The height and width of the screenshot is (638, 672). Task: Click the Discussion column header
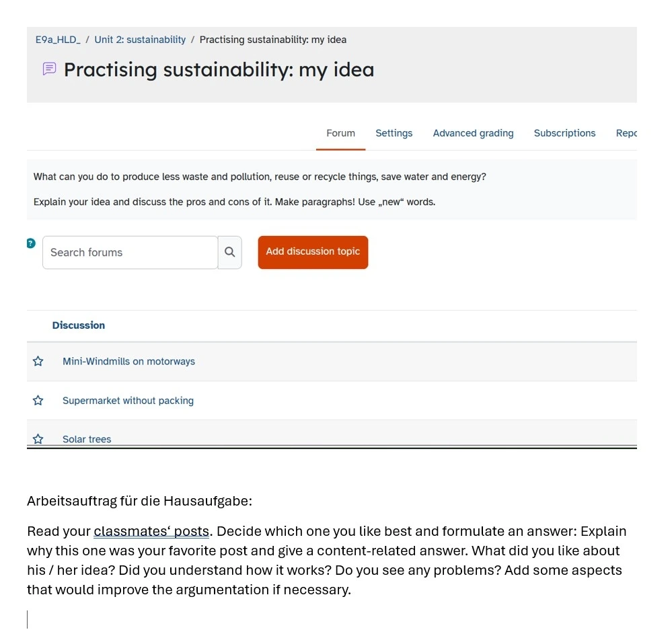(x=79, y=325)
